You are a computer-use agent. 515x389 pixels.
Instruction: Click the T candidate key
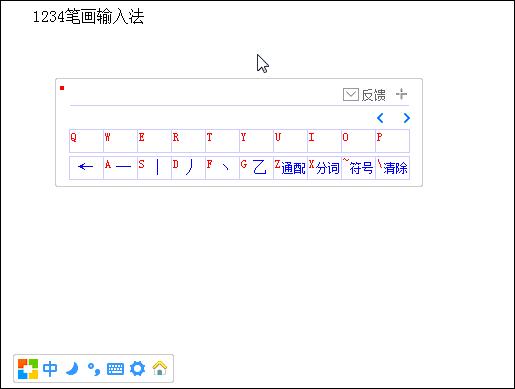click(x=222, y=141)
